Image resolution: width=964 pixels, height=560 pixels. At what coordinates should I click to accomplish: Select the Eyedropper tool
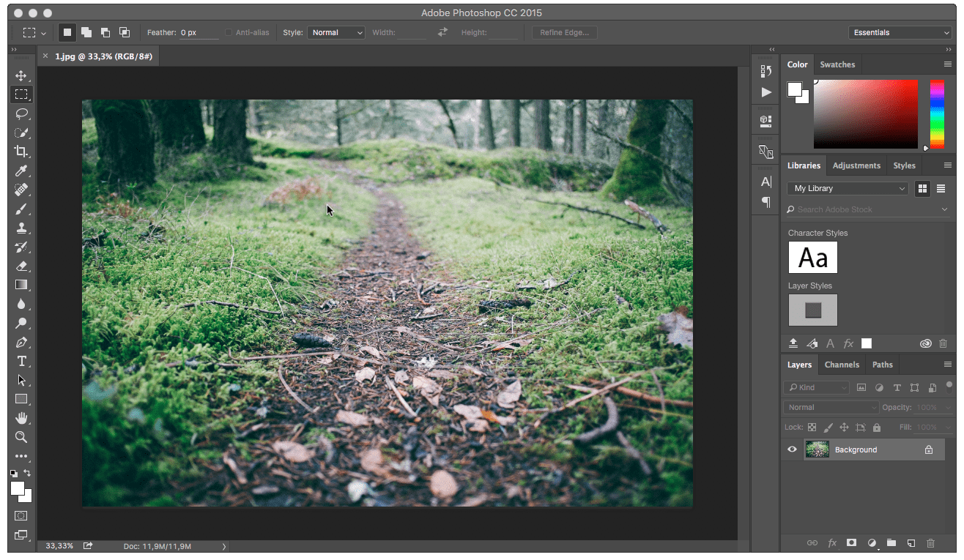pyautogui.click(x=21, y=171)
